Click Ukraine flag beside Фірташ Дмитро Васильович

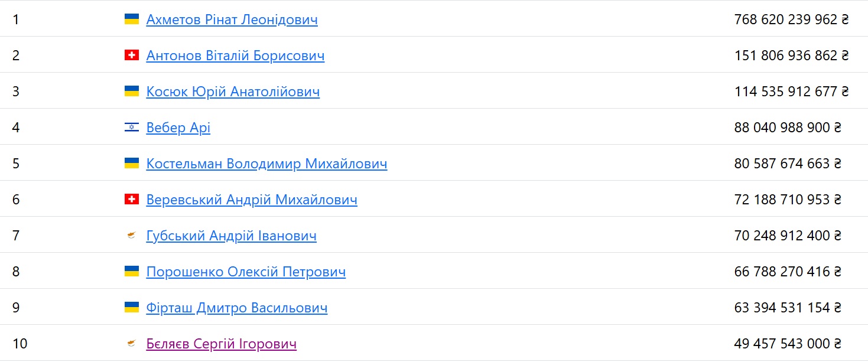131,308
